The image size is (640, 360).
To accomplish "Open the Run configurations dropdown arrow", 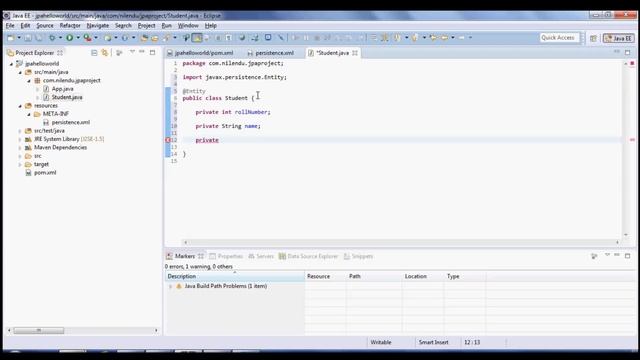I will pyautogui.click(x=78, y=38).
